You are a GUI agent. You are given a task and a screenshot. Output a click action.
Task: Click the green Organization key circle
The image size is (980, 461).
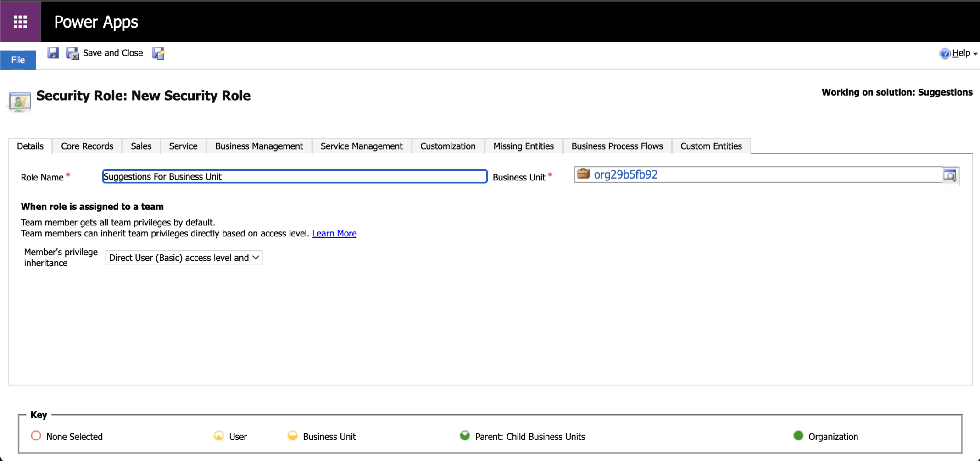click(x=798, y=435)
